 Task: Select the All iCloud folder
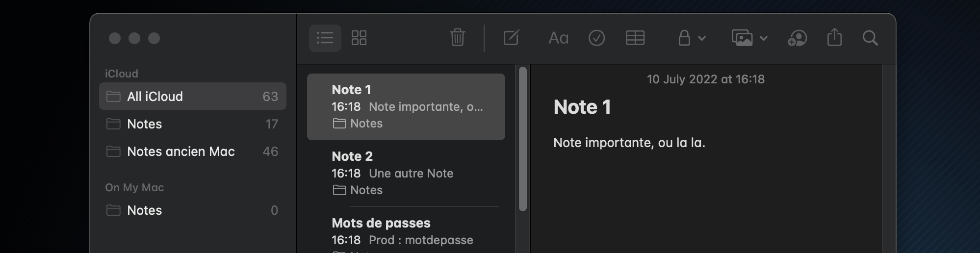tap(192, 97)
